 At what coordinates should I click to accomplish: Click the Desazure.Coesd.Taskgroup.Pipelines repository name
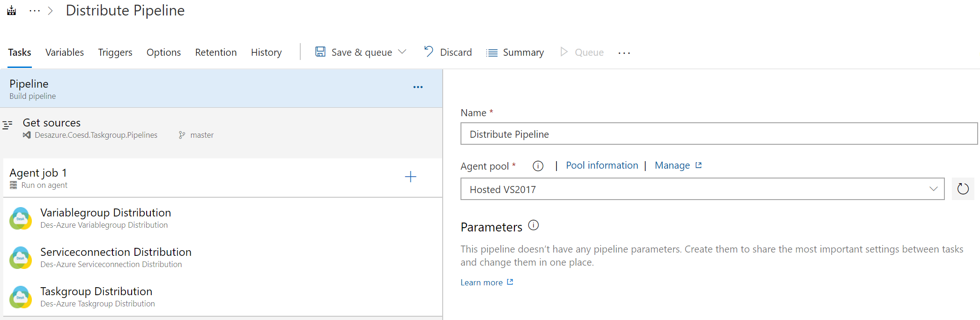click(x=96, y=135)
